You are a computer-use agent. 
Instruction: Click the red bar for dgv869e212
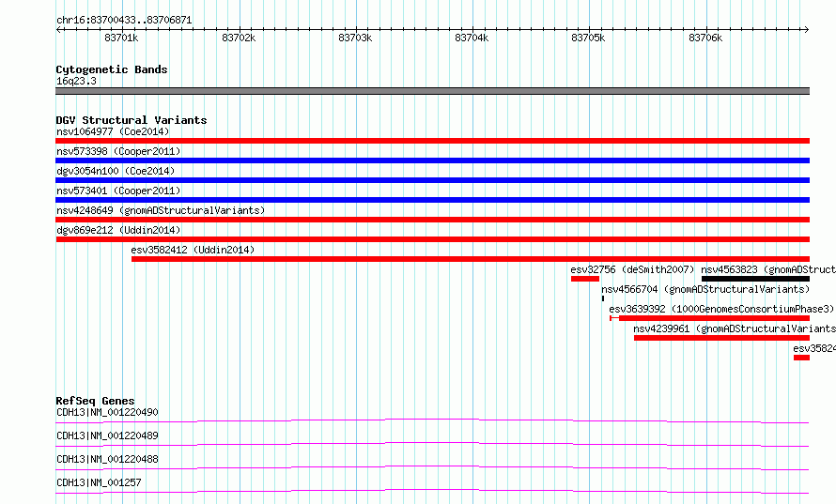click(432, 239)
